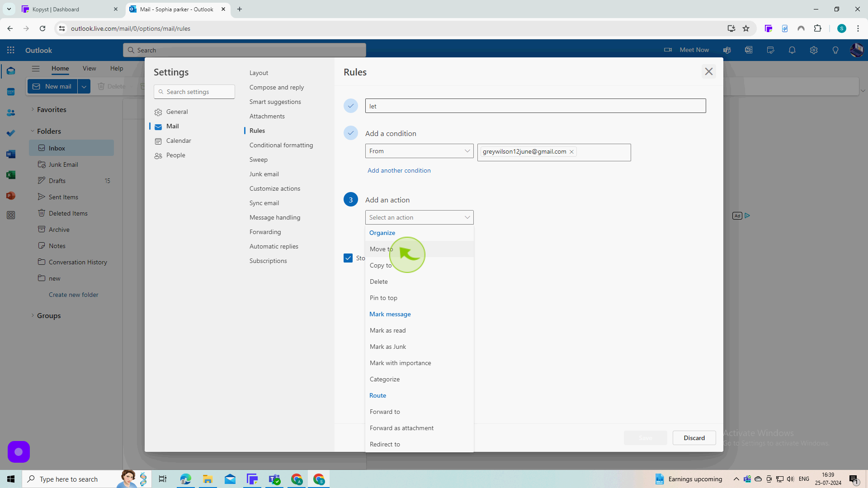The width and height of the screenshot is (868, 488).
Task: Open Chrome extensions puzzle icon
Action: tap(817, 28)
